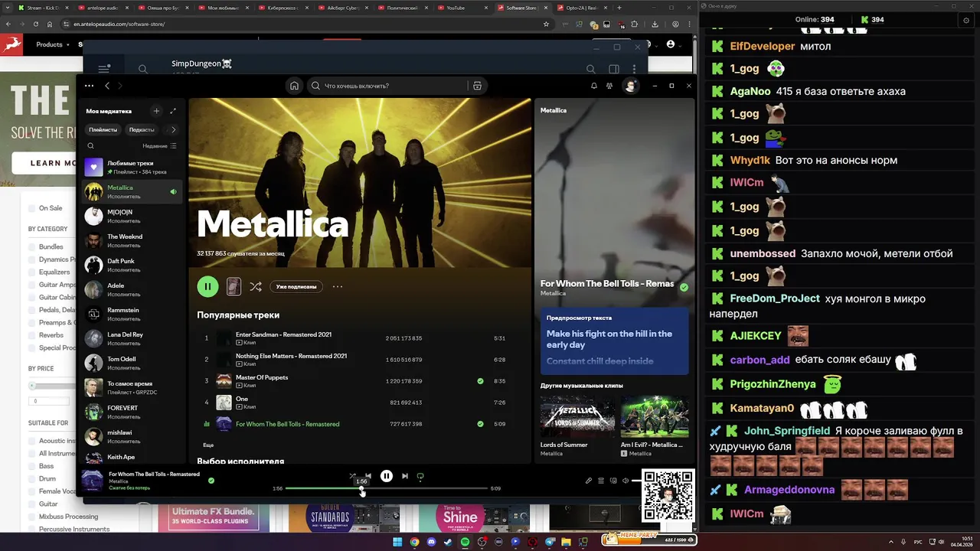Screen dimensions: 980x551
Task: Toggle artist shuffle next to play button
Action: (x=256, y=286)
